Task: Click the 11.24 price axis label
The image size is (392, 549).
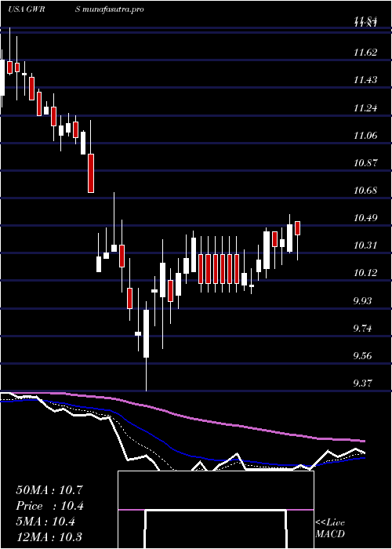Action: point(365,108)
